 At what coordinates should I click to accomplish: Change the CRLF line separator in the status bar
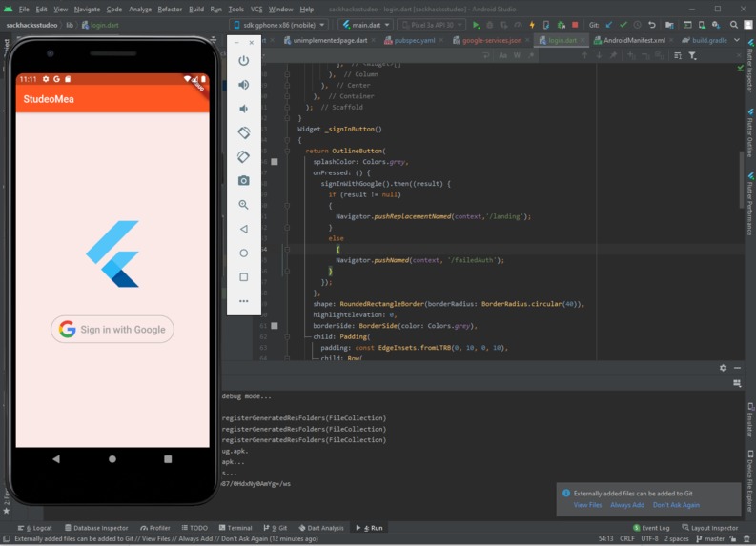(626, 538)
